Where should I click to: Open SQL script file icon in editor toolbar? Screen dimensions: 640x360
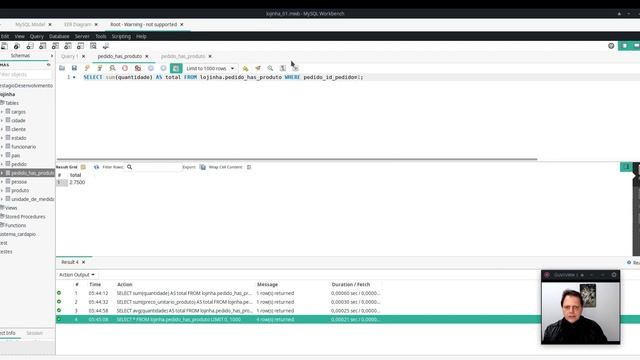62,68
